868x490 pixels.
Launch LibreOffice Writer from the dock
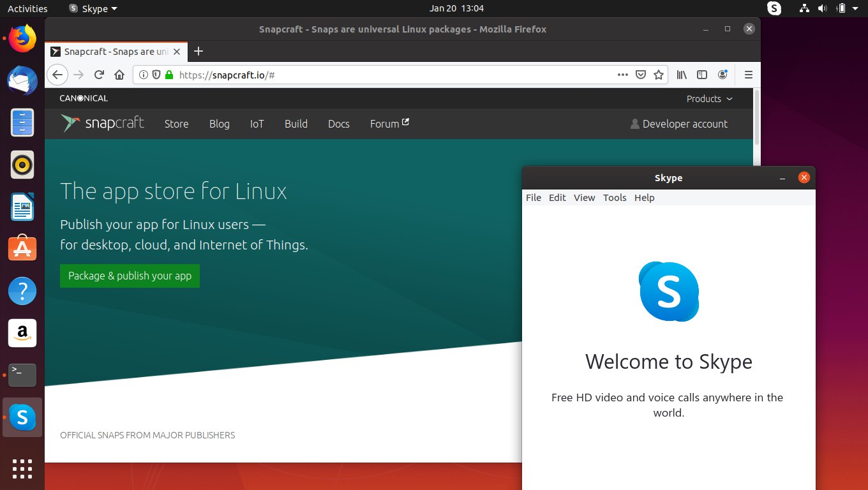click(22, 207)
